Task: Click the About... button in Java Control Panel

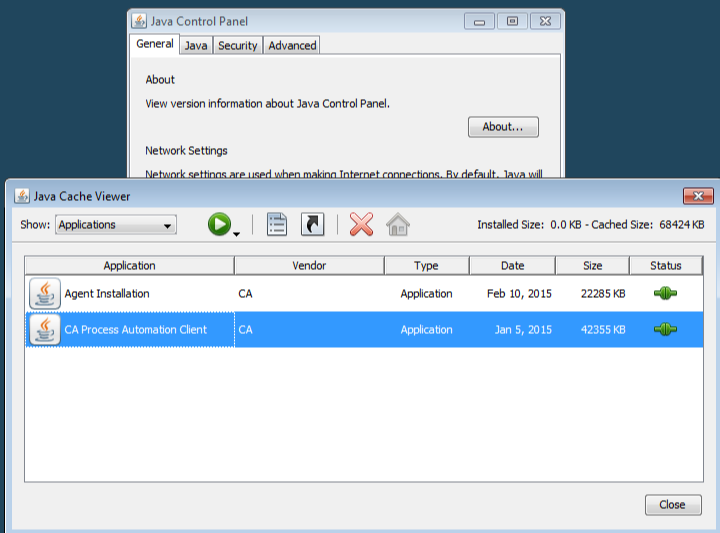Action: (503, 127)
